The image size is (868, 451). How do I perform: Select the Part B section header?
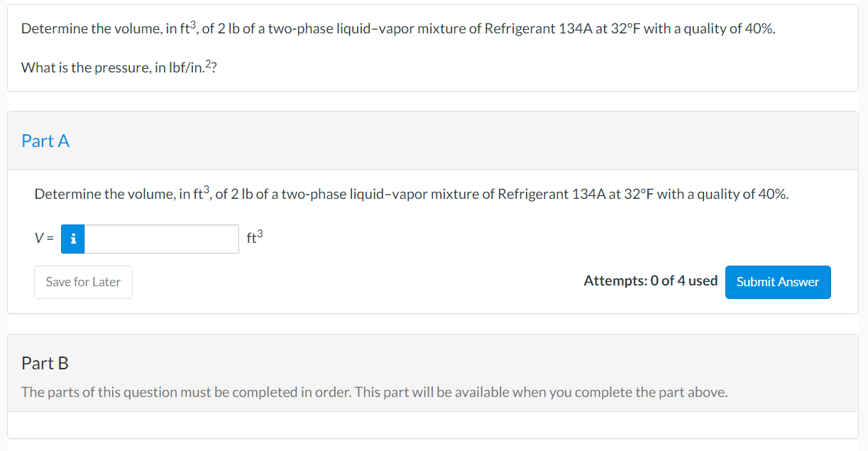45,363
